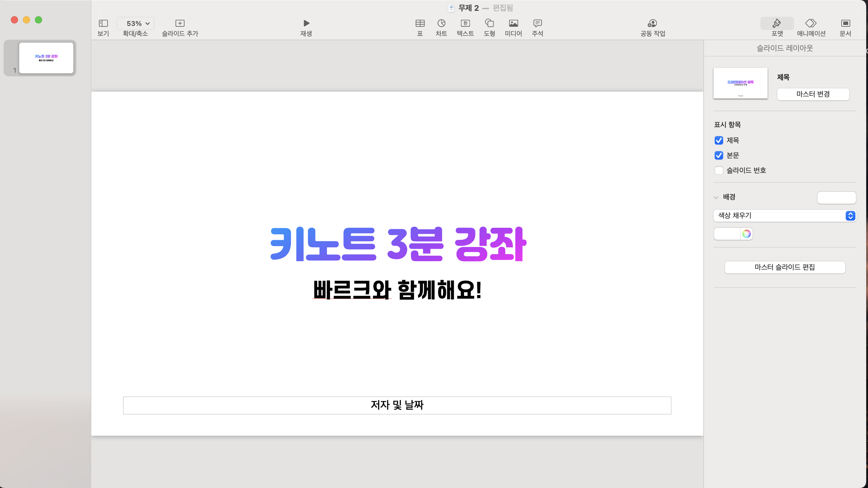
Task: Open the 차트 chart menu
Action: pyautogui.click(x=441, y=23)
